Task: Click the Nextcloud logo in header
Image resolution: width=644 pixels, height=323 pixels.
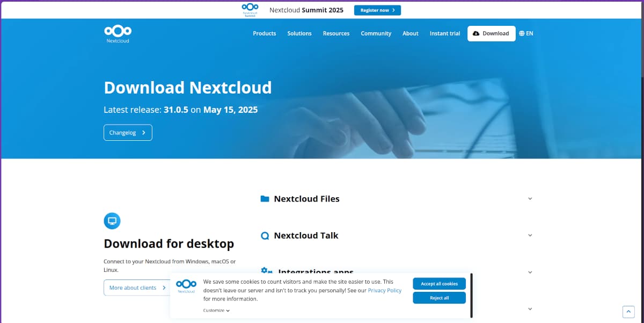Action: [118, 33]
